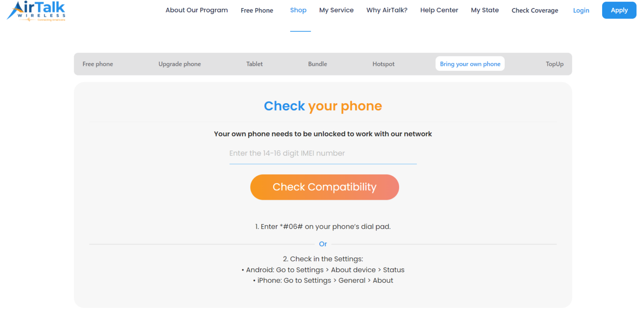Switch to the Bundle tab
The width and height of the screenshot is (644, 310).
pyautogui.click(x=317, y=64)
